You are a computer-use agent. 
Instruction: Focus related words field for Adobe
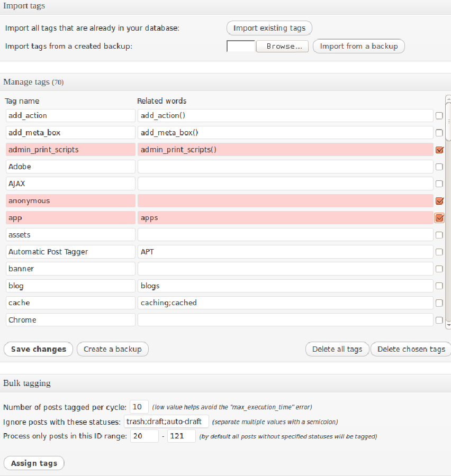(285, 167)
